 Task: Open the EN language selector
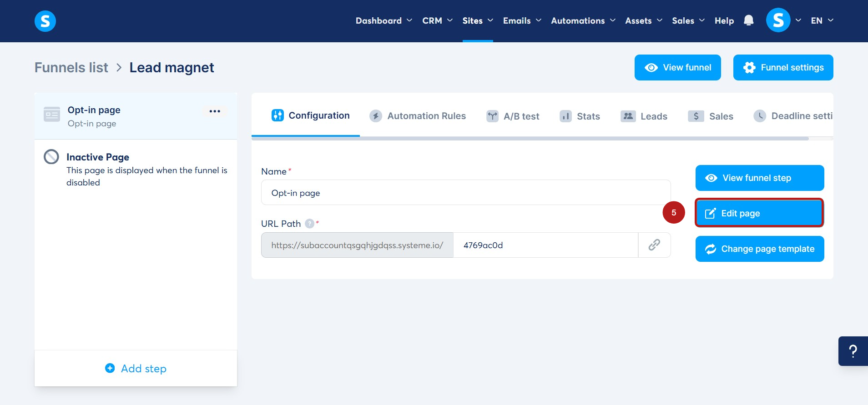tap(822, 20)
